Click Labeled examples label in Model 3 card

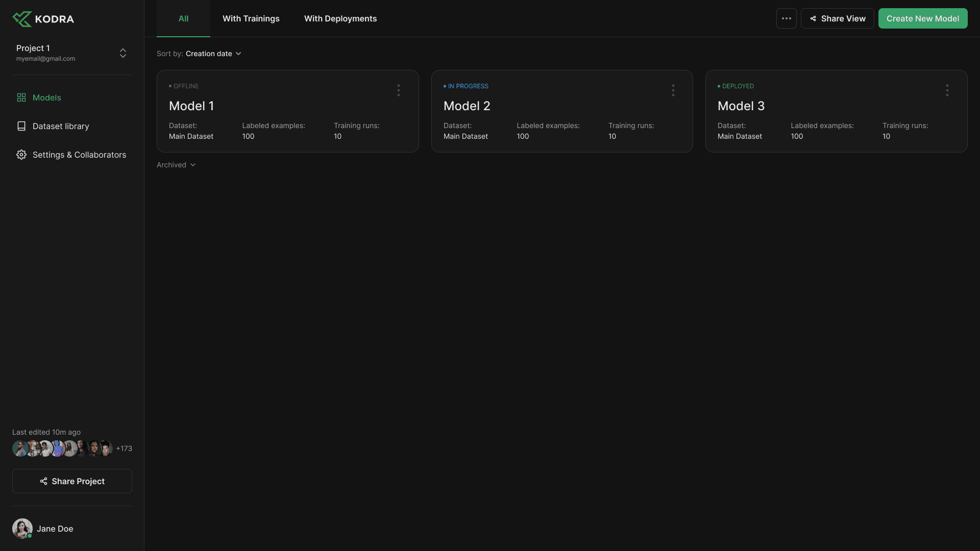pyautogui.click(x=822, y=126)
